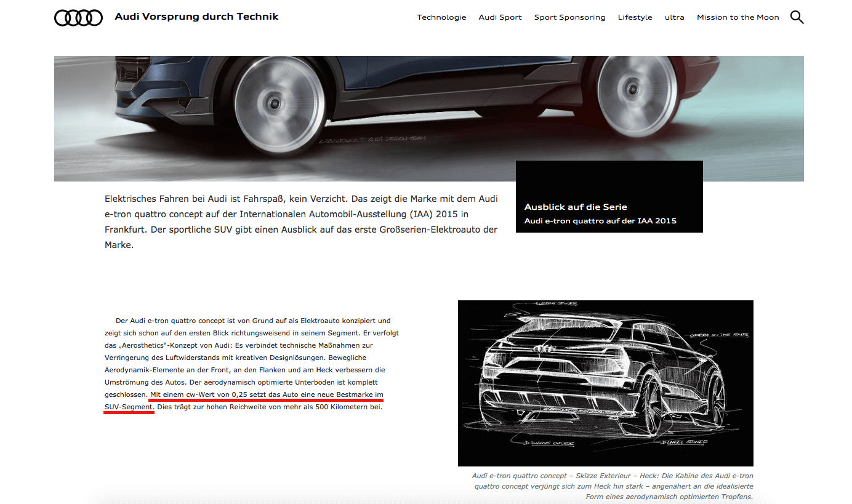Viewport: 852px width, 504px height.
Task: Select the Ausblick auf die Serie heading
Action: point(575,207)
